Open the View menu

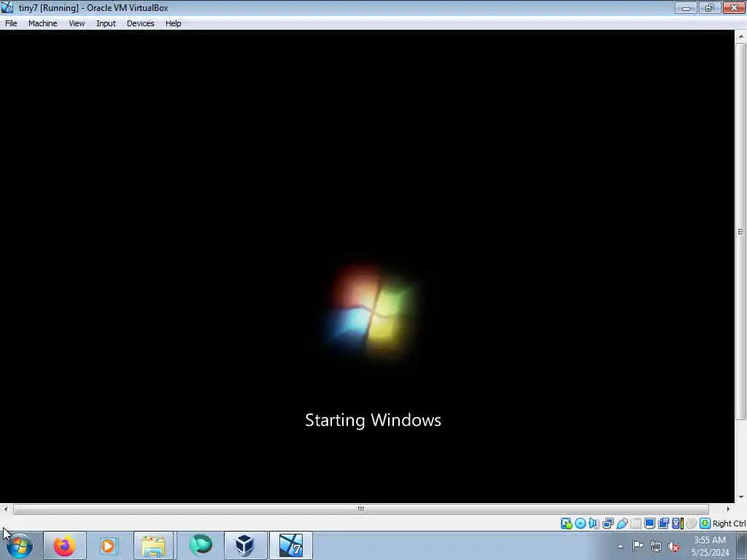77,23
